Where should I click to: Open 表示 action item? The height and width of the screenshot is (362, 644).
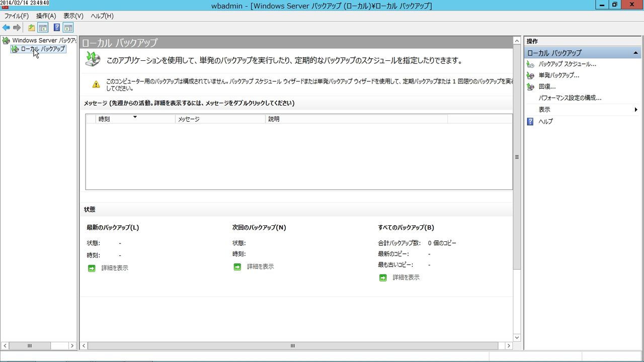pos(544,110)
